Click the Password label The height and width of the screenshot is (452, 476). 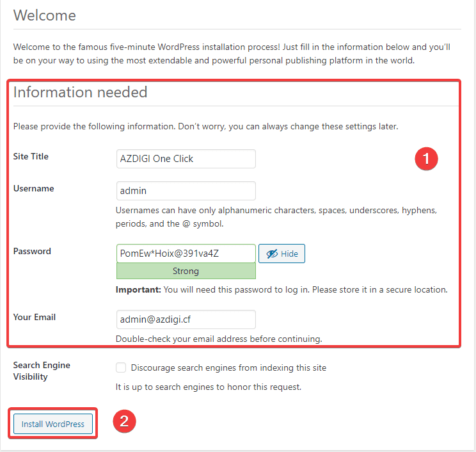(32, 251)
